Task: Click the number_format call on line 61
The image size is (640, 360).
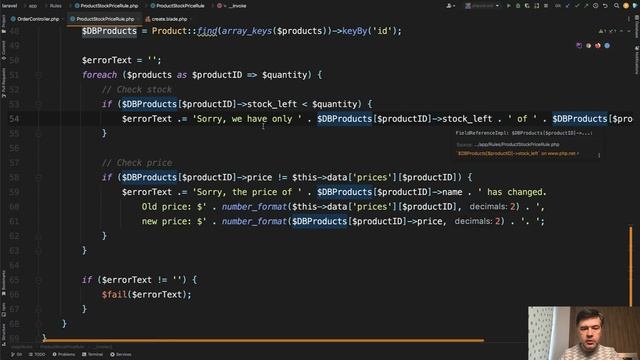Action: point(255,221)
